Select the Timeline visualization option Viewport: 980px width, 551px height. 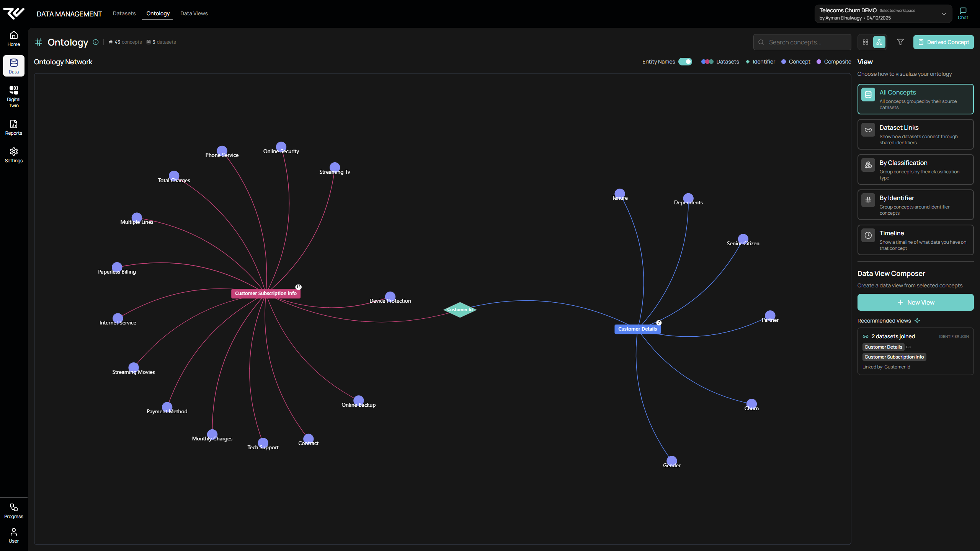click(x=915, y=240)
